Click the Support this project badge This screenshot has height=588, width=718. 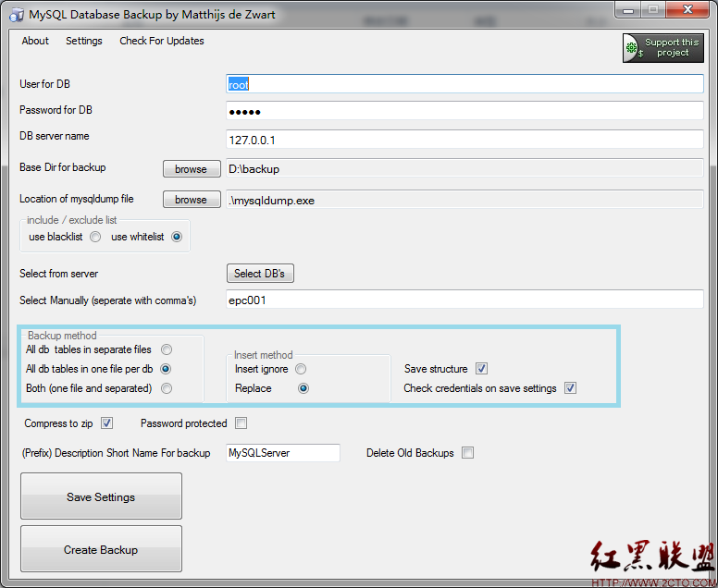tap(663, 47)
